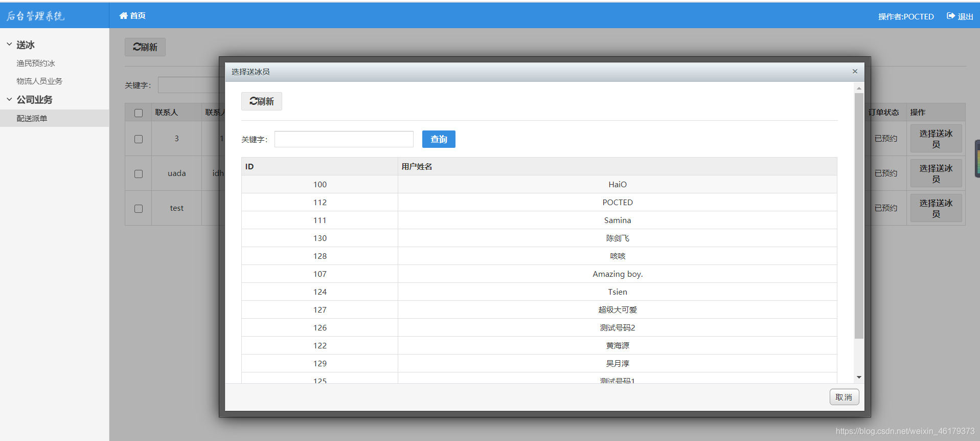Click 退出 to log out
Image resolution: width=980 pixels, height=441 pixels.
[x=965, y=16]
